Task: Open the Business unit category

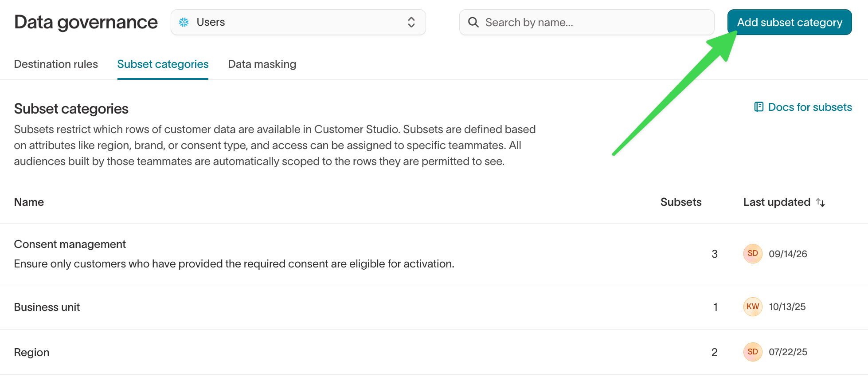Action: point(47,307)
